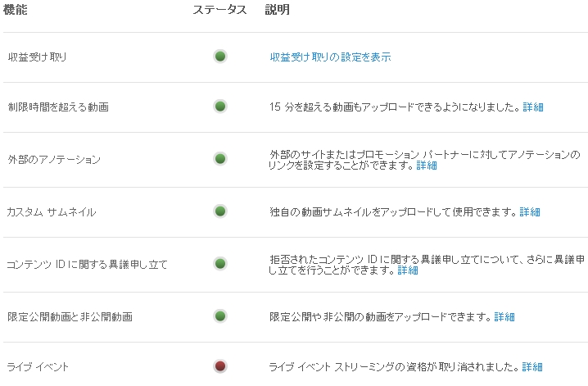
Task: Open 詳細 link for custom thumbnails
Action: [x=530, y=212]
